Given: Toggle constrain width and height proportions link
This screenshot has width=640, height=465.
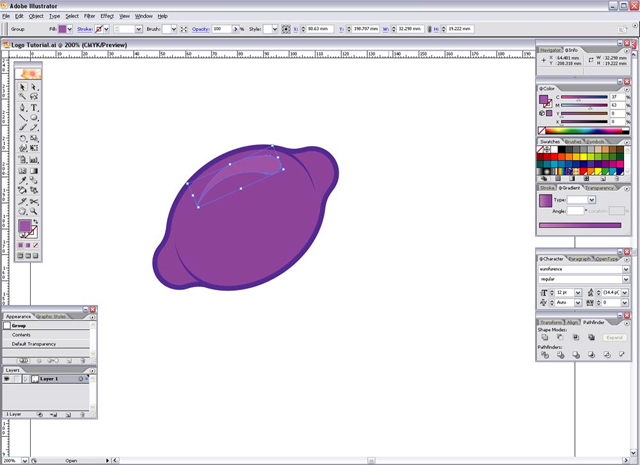Looking at the screenshot, I should pyautogui.click(x=429, y=29).
